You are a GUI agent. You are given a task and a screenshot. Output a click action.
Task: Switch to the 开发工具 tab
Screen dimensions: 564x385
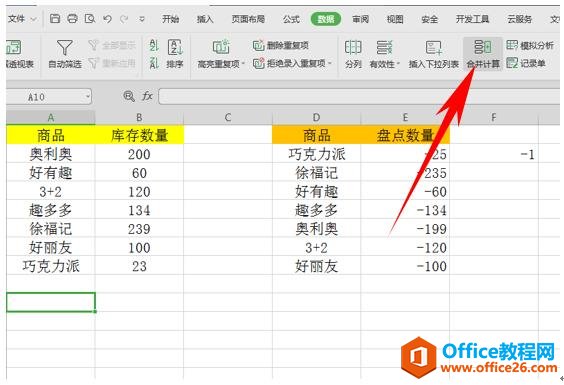coord(472,19)
